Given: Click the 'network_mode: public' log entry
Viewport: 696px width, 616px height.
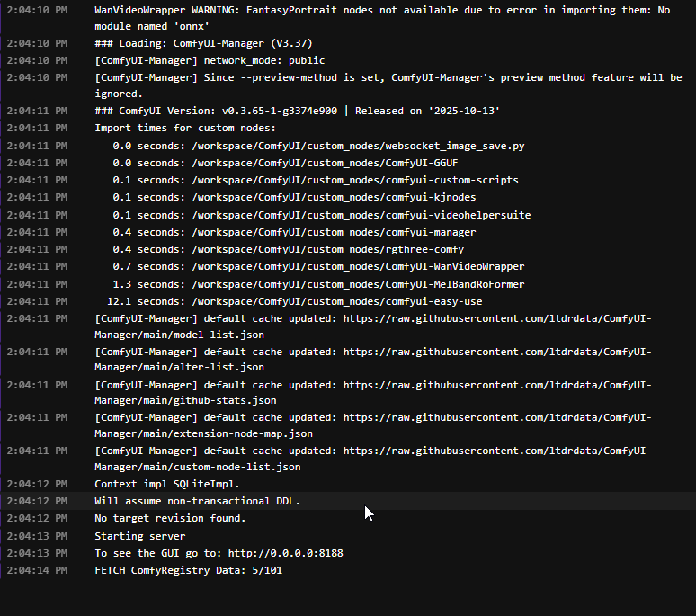Looking at the screenshot, I should [210, 60].
